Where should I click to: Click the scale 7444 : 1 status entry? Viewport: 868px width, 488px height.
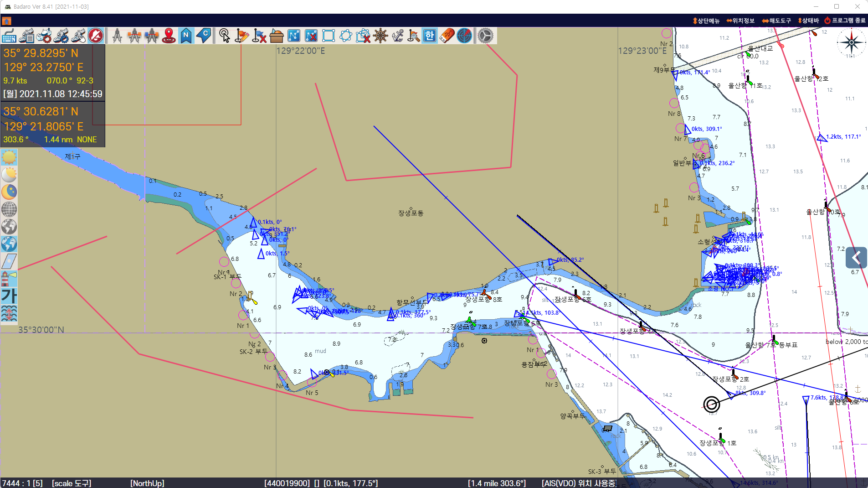(22, 483)
